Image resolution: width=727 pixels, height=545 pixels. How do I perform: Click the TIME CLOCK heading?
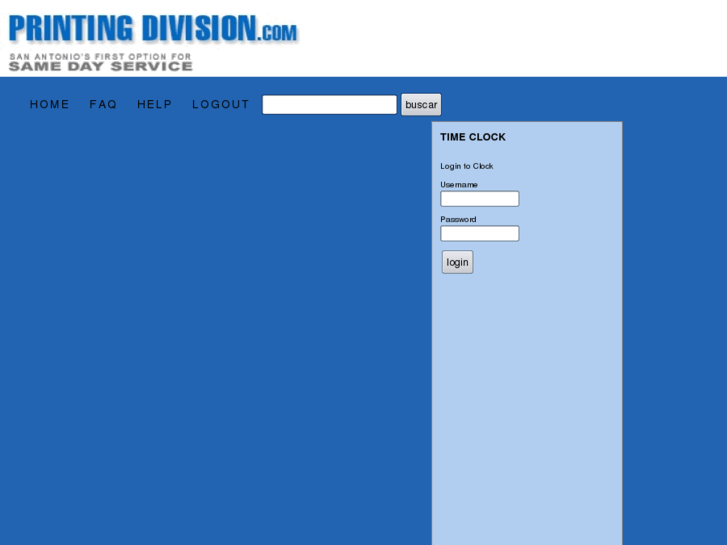pyautogui.click(x=473, y=137)
